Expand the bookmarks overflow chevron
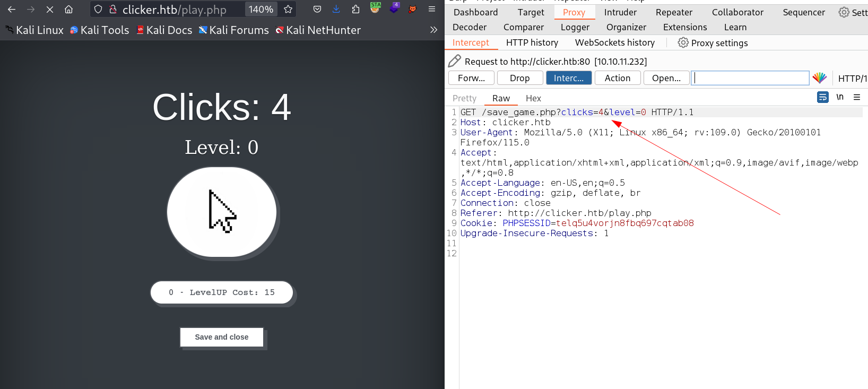 point(433,30)
